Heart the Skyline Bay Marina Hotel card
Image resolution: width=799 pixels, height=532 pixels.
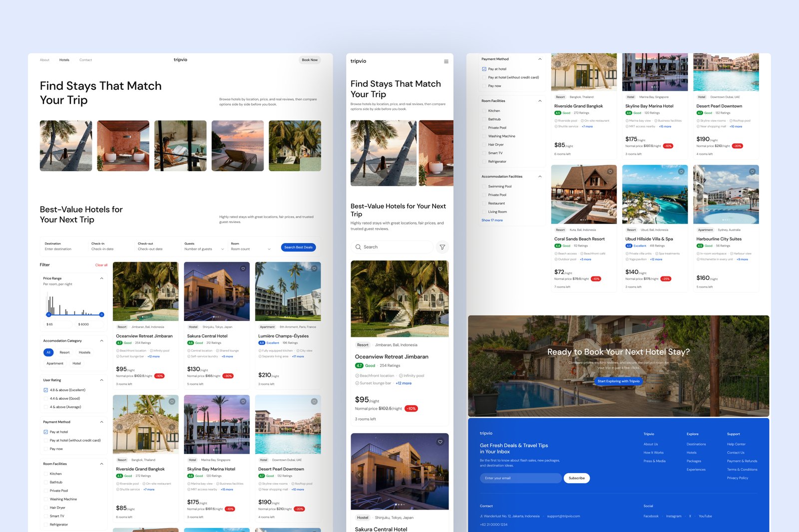[x=242, y=402]
